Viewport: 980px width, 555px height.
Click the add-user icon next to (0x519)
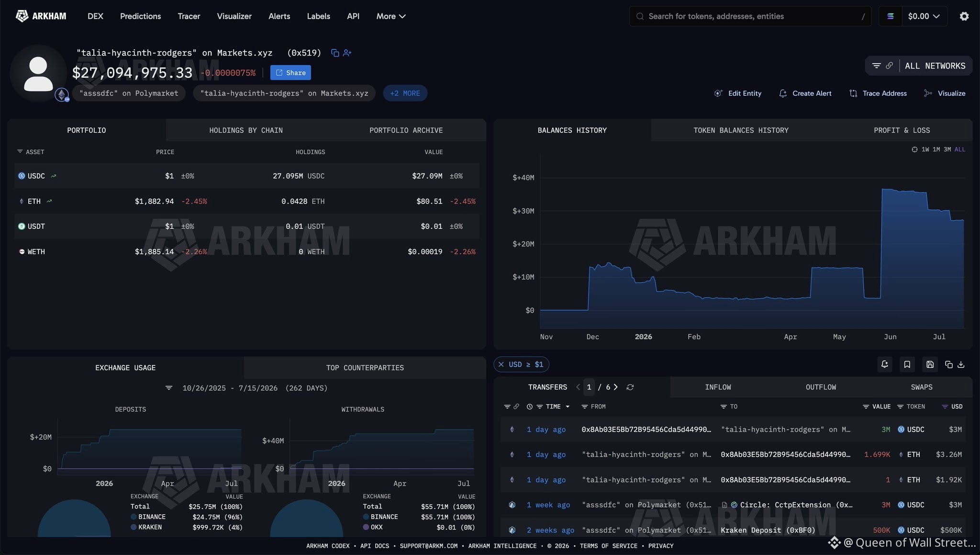(x=347, y=53)
